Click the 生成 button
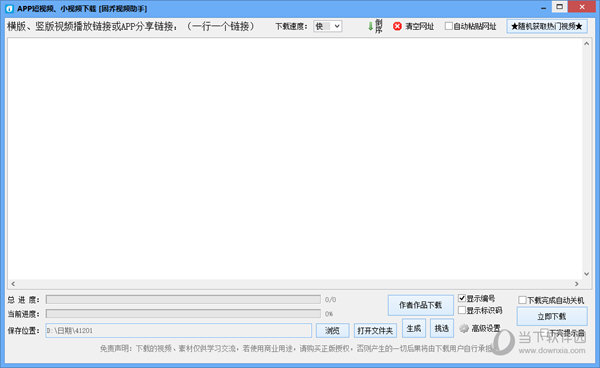The width and height of the screenshot is (600, 368). pyautogui.click(x=414, y=328)
